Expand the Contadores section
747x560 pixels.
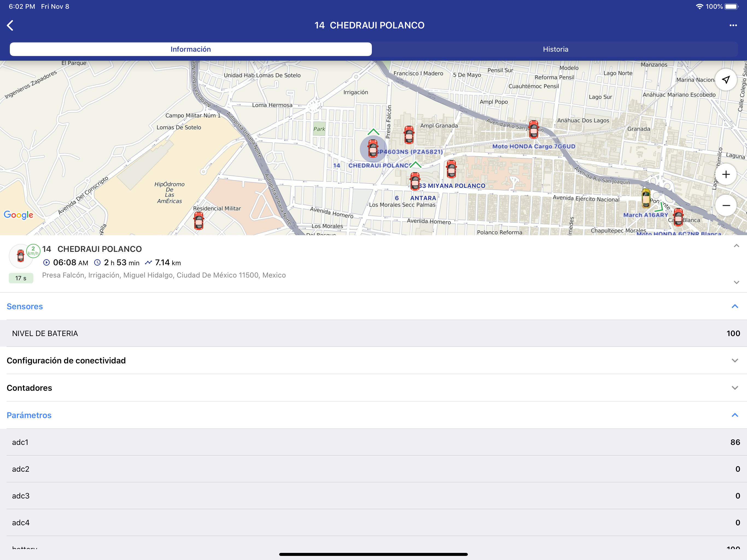(373, 388)
